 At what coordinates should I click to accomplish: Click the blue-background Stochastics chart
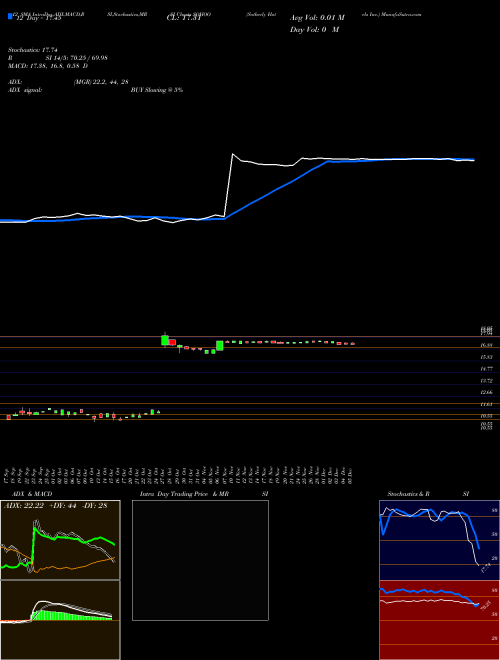439,540
